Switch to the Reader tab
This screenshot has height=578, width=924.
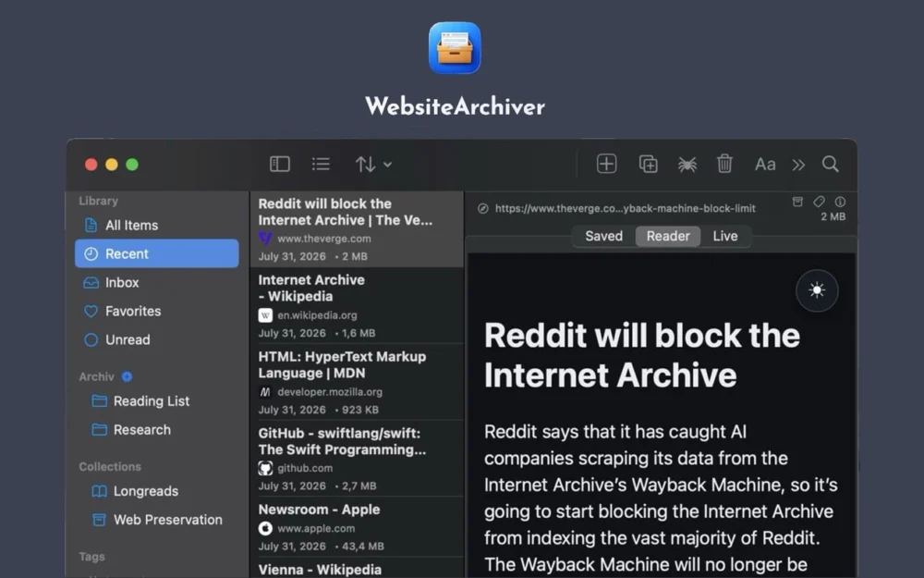tap(668, 236)
